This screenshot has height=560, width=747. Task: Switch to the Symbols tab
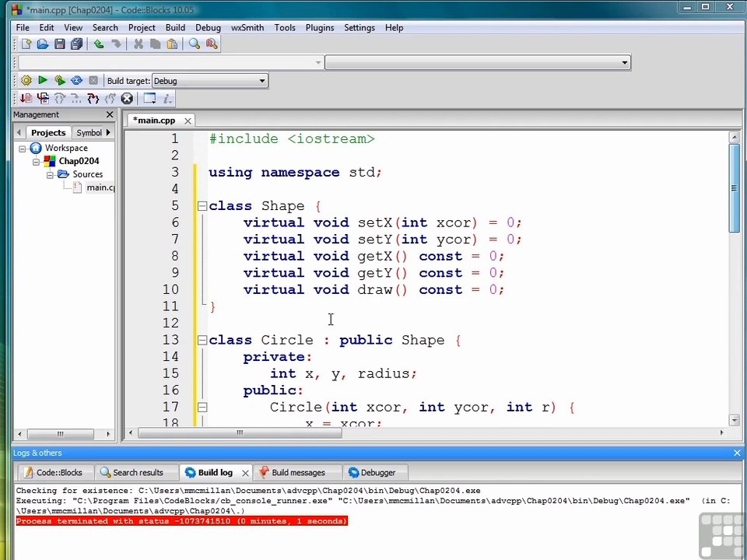(89, 133)
